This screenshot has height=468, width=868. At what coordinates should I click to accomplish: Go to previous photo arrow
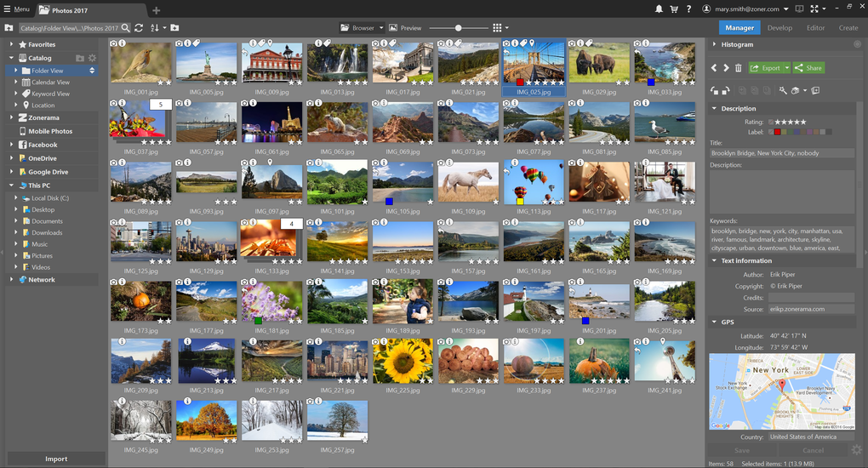pyautogui.click(x=714, y=67)
